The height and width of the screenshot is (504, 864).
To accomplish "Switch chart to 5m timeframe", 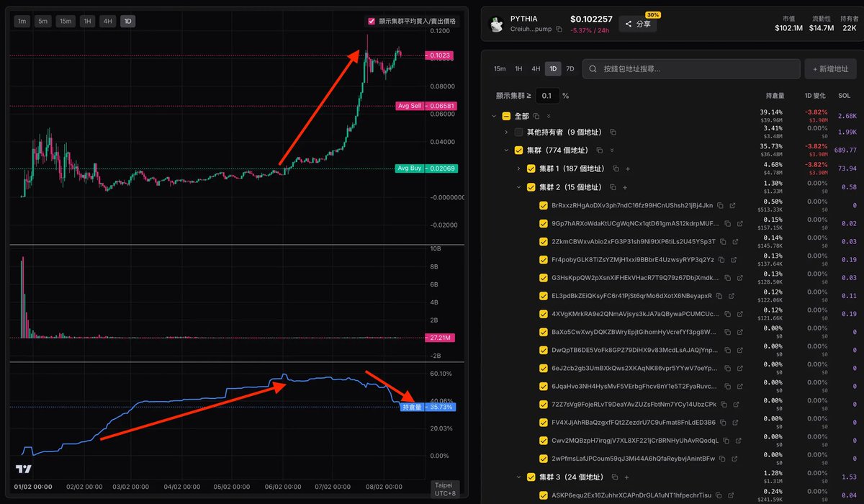I will [43, 22].
